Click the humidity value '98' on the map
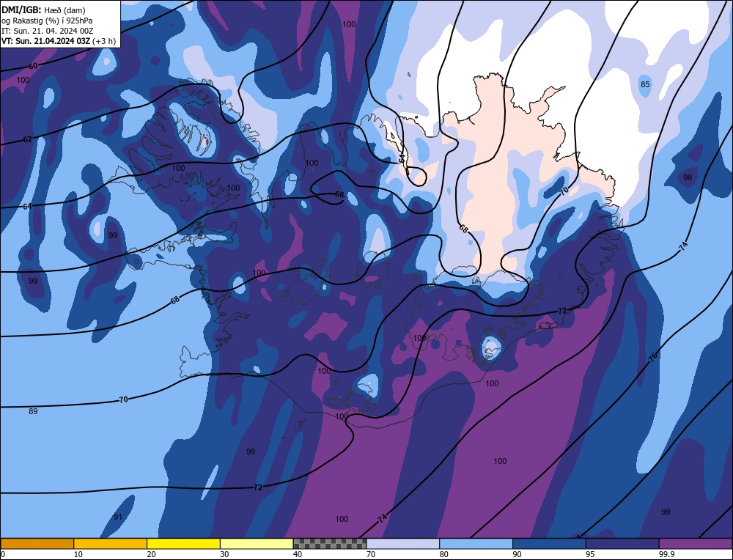This screenshot has width=733, height=560. click(x=688, y=177)
